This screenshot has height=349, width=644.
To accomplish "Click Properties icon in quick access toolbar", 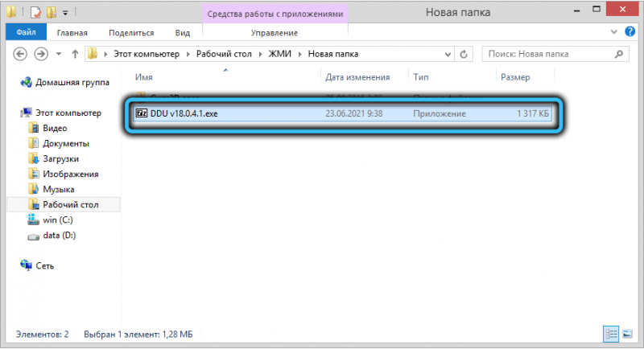I will point(35,12).
